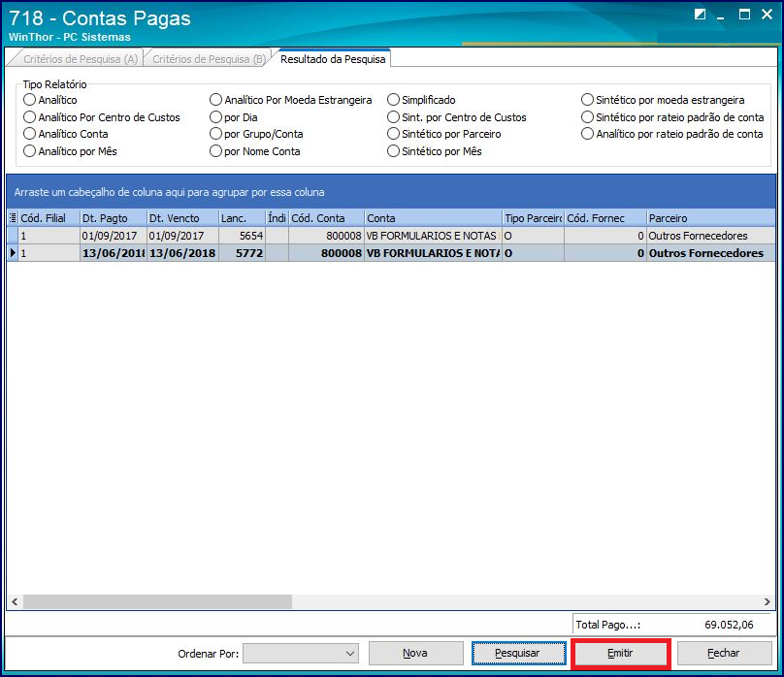Click the Emitir button
Screen dimensions: 784x677
coord(620,654)
